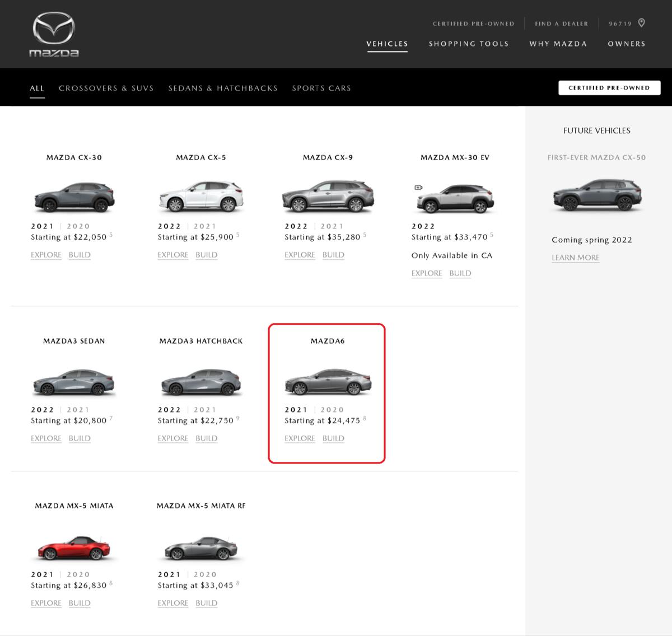This screenshot has width=672, height=636.
Task: Select 2020 model year for Mazda6
Action: tap(332, 410)
